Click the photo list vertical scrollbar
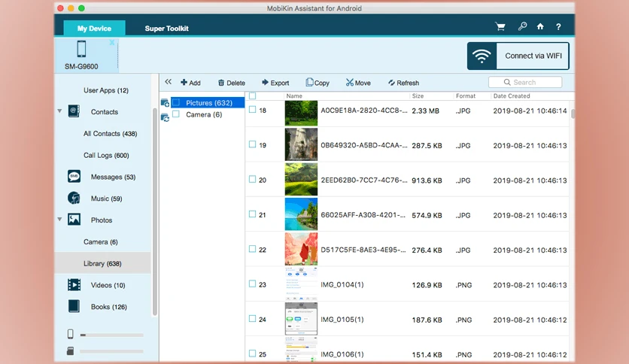The image size is (629, 364). pos(573,114)
